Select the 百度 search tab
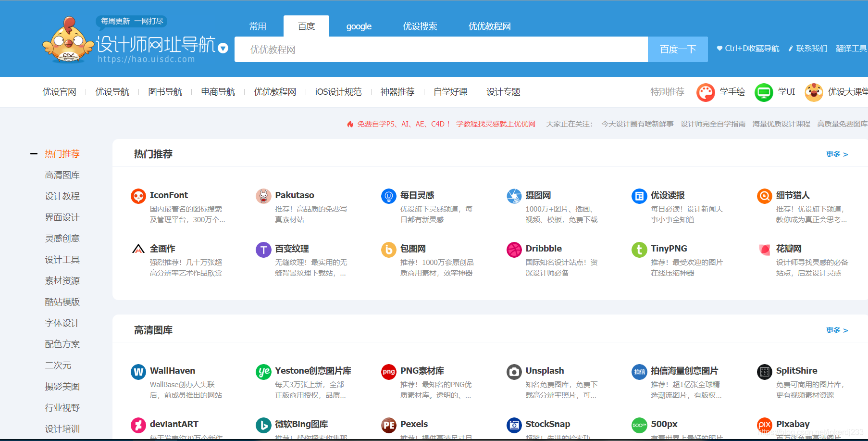The image size is (868, 441). point(306,26)
